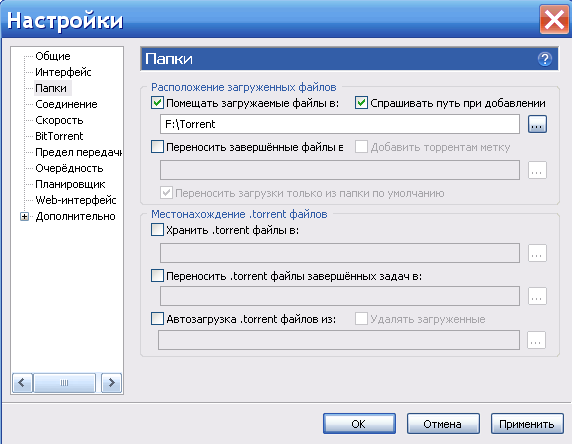Toggle Помещать загружаемые файлы в checkbox
Screen dimensions: 572x444
157,103
